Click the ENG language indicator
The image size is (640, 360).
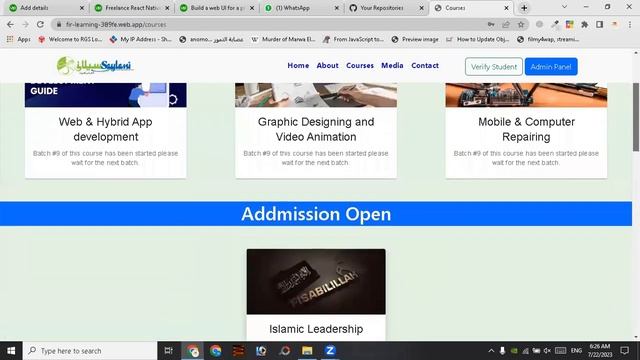(x=576, y=351)
